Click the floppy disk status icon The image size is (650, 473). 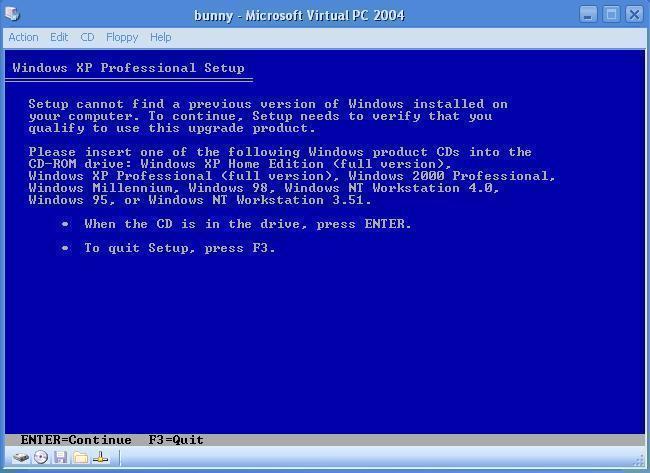click(61, 458)
